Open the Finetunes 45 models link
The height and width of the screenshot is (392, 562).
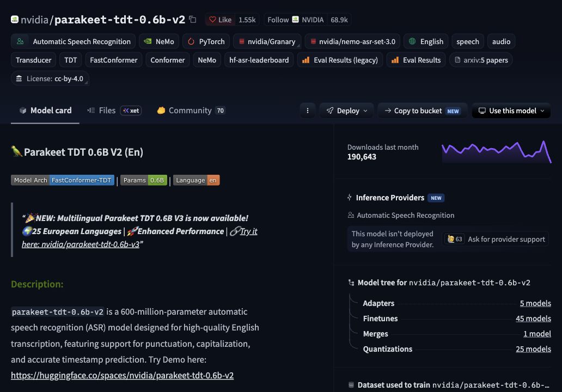pos(533,318)
